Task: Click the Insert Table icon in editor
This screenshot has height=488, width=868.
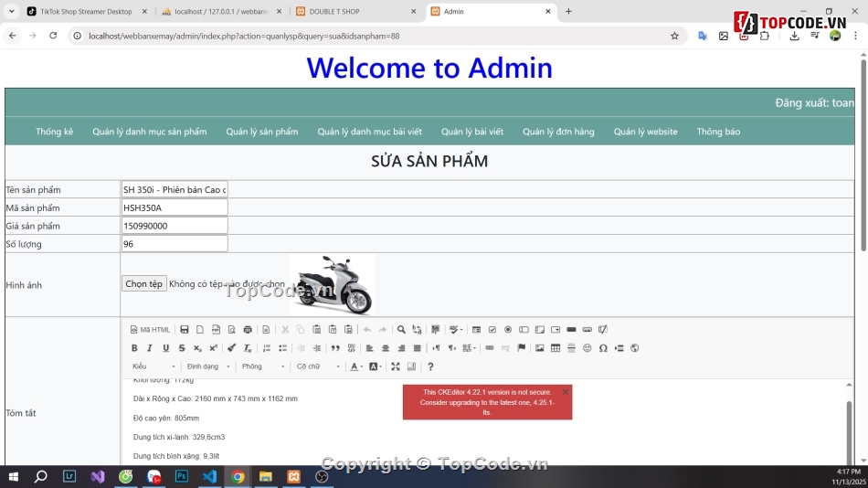Action: click(556, 348)
